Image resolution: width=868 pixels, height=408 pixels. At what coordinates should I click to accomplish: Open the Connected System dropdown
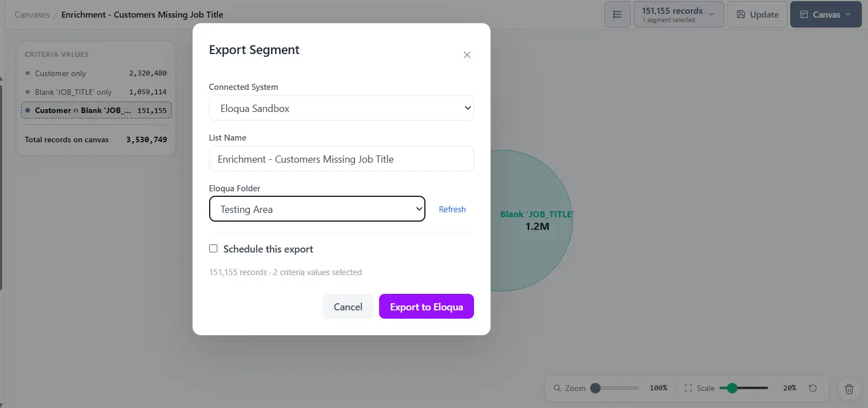(x=341, y=108)
